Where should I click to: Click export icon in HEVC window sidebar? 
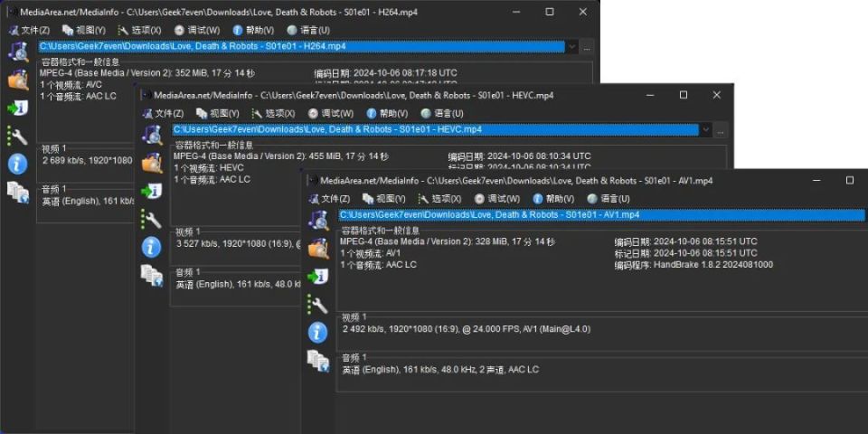coord(151,192)
